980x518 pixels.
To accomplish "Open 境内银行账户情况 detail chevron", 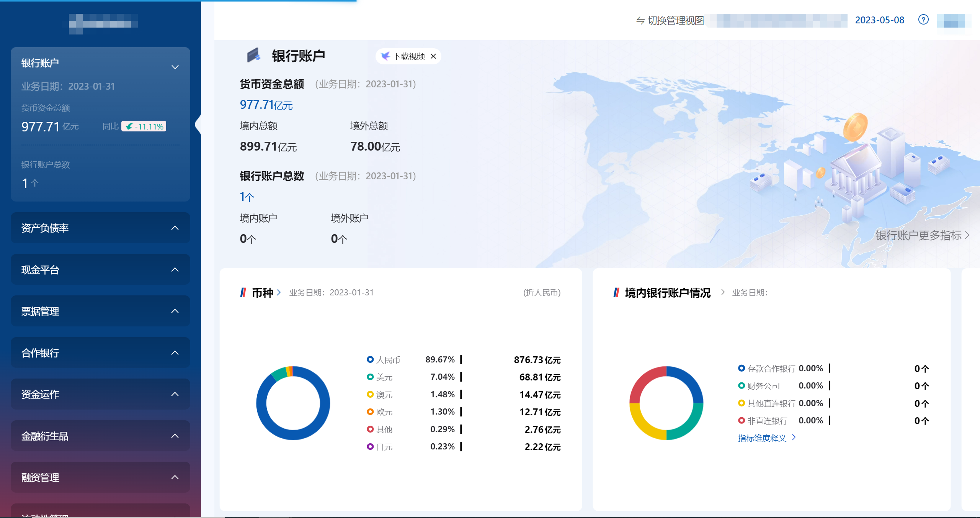I will pos(723,292).
